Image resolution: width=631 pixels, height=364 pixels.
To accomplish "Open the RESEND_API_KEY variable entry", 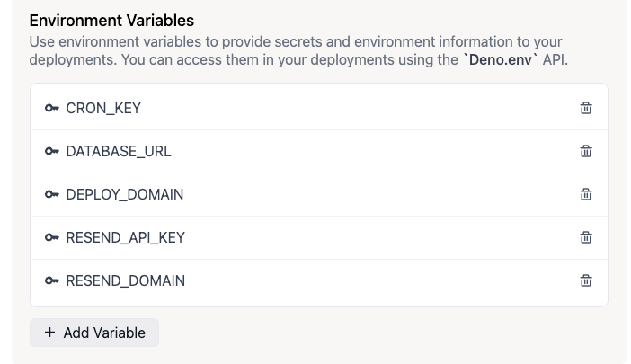I will coord(126,237).
